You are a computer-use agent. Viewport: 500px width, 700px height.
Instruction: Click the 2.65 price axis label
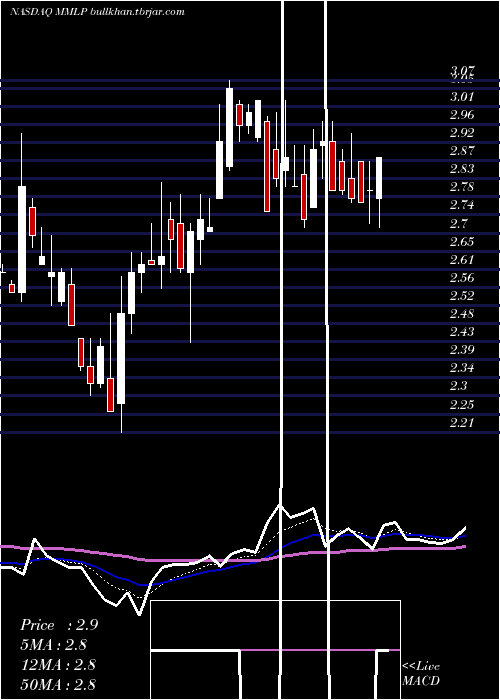462,242
